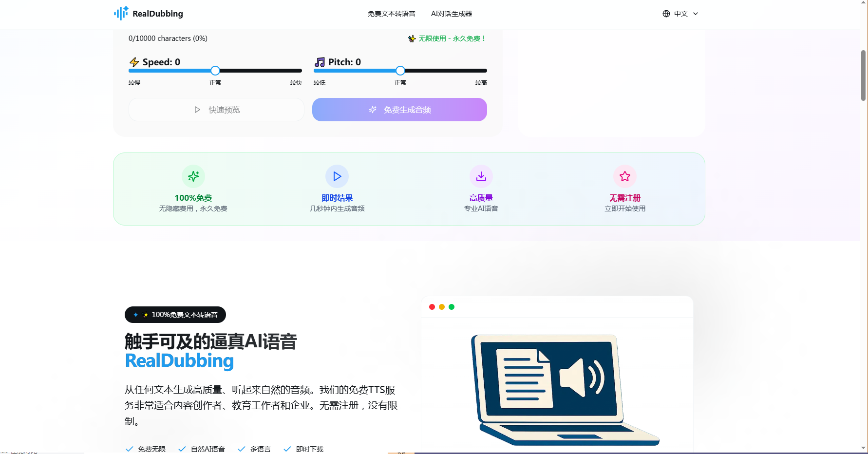Viewport: 868px width, 454px height.
Task: Click the 100%免费文本转语音 badge
Action: (175, 315)
